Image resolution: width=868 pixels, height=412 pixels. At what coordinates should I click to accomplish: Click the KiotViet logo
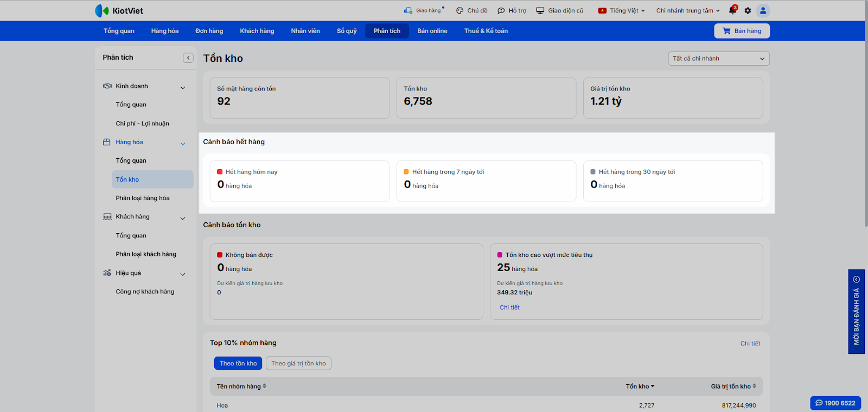pyautogui.click(x=119, y=10)
